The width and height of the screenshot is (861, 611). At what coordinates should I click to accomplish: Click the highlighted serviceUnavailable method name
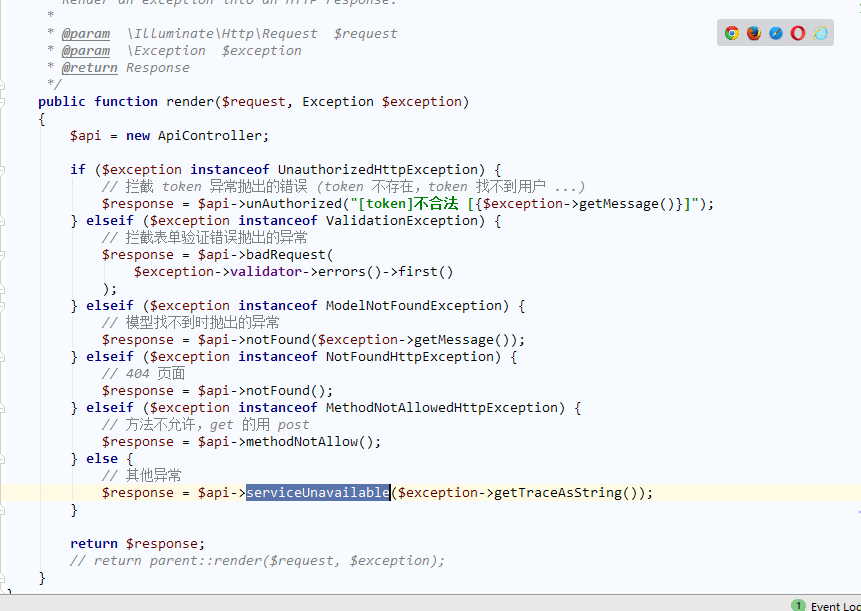pyautogui.click(x=318, y=492)
